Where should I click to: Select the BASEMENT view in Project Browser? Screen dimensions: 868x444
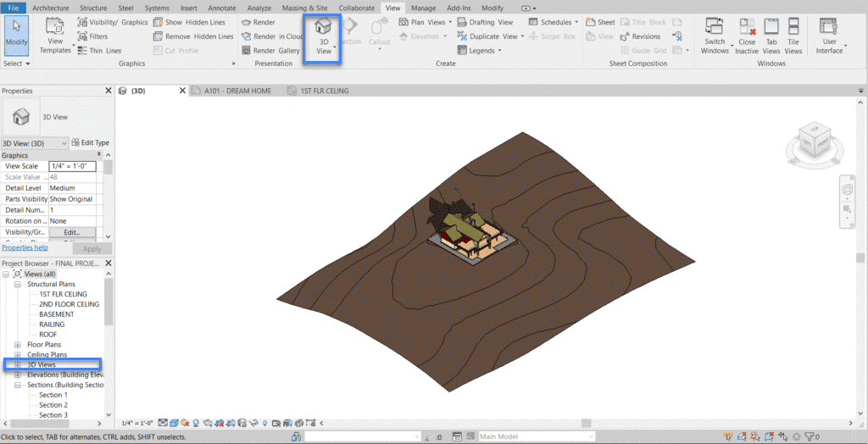(56, 314)
